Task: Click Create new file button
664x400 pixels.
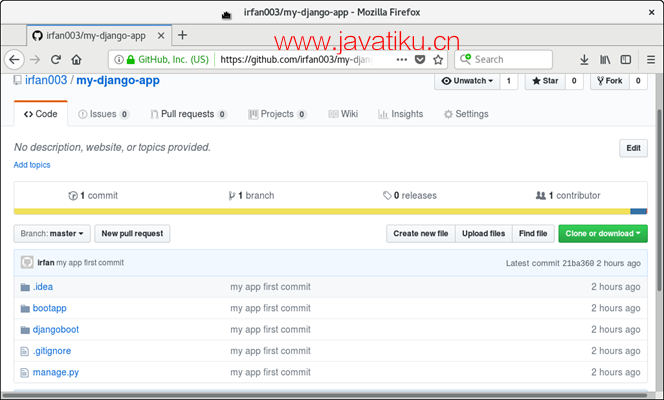Action: point(421,234)
